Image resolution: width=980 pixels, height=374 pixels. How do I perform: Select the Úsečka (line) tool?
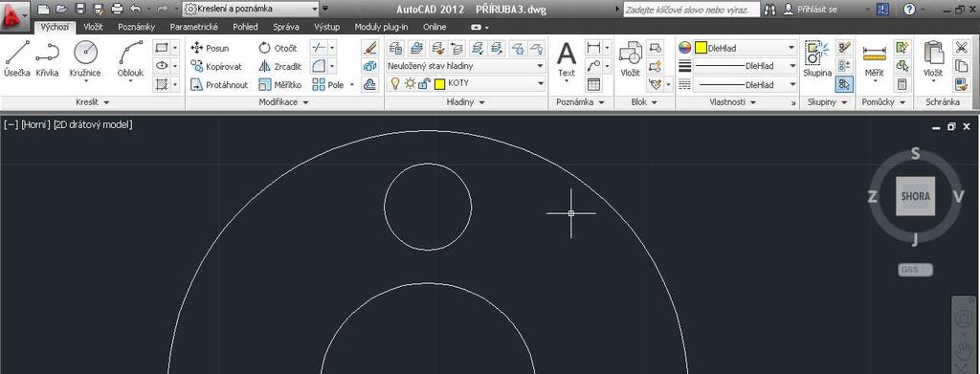(17, 59)
